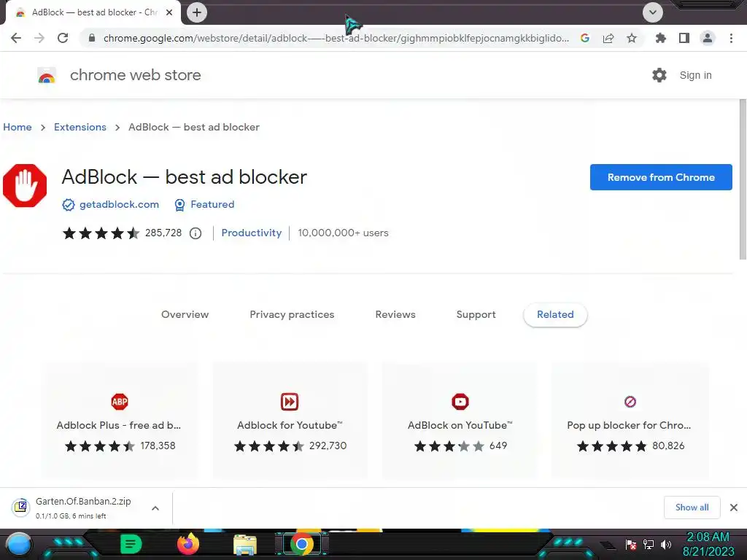Open the Productivity category

[x=252, y=233]
